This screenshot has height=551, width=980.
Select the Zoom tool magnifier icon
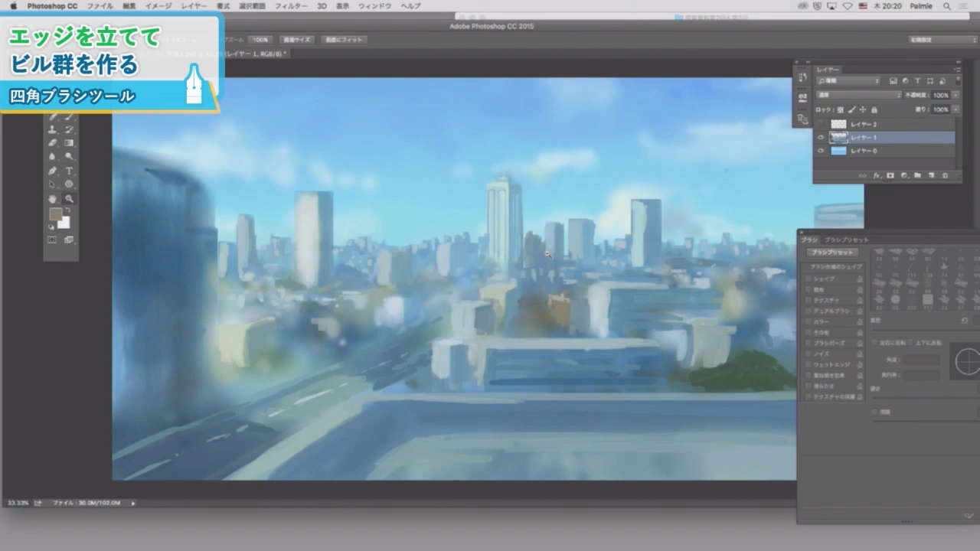coord(69,198)
